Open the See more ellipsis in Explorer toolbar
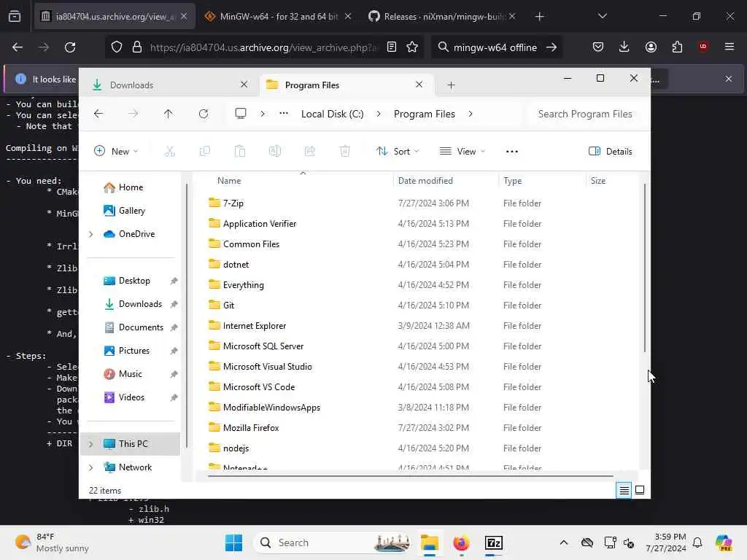 [x=511, y=152]
